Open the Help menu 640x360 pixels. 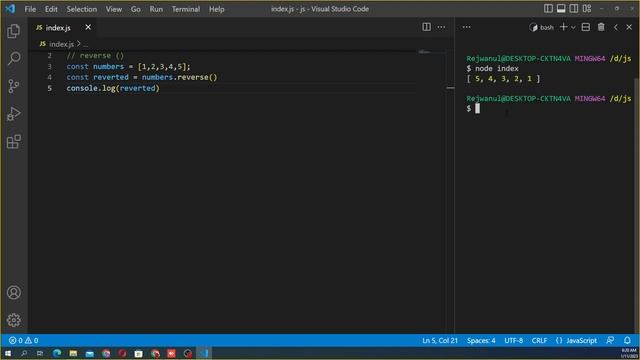click(217, 9)
